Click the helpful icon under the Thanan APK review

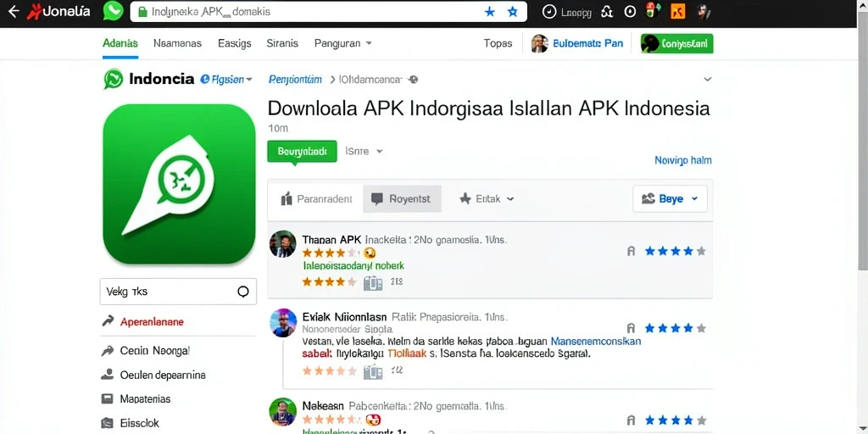tap(373, 283)
